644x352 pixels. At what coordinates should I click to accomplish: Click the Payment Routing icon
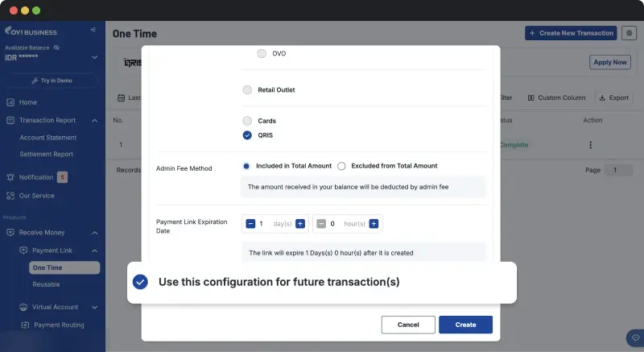click(x=25, y=325)
